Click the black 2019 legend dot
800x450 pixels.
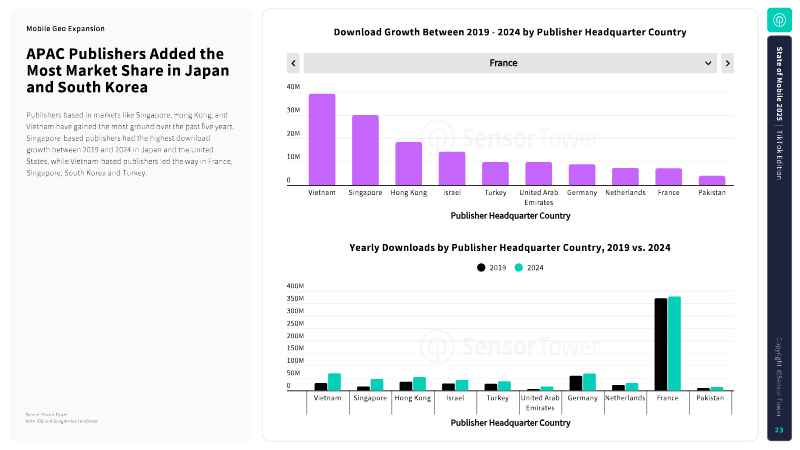pyautogui.click(x=482, y=267)
